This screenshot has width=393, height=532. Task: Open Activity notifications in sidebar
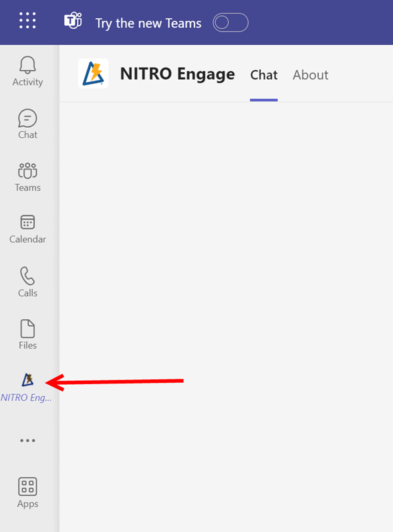28,72
